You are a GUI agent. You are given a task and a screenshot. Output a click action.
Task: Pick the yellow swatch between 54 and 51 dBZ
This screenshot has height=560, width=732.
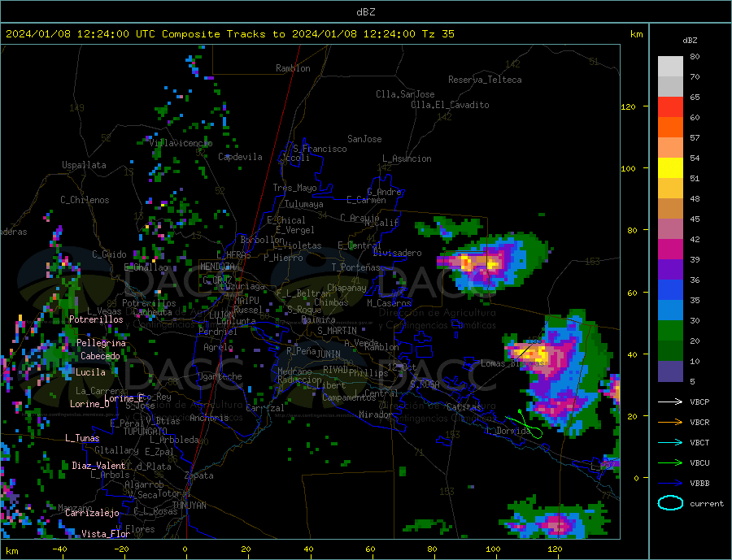click(670, 168)
